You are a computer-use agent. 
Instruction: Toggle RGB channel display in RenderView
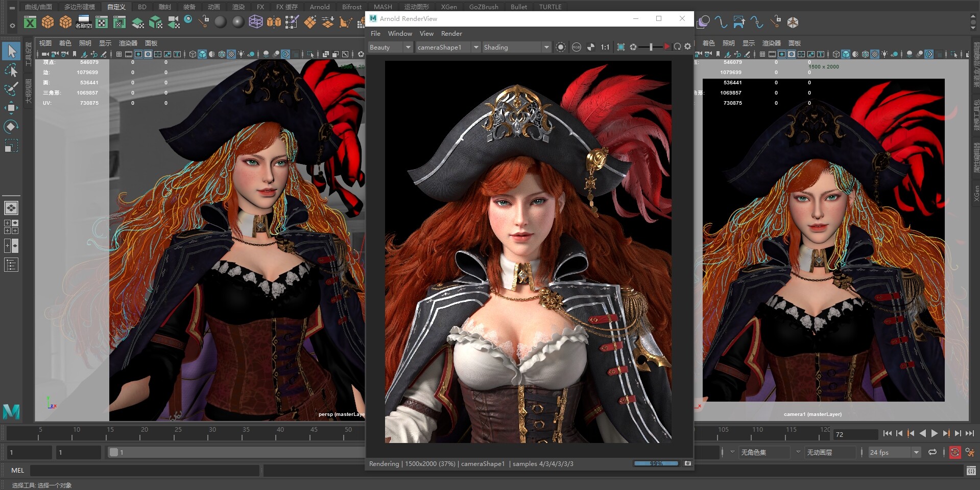tap(577, 47)
